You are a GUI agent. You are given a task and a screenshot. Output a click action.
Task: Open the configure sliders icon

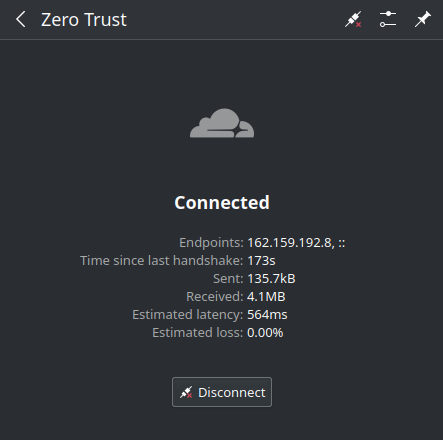point(388,19)
